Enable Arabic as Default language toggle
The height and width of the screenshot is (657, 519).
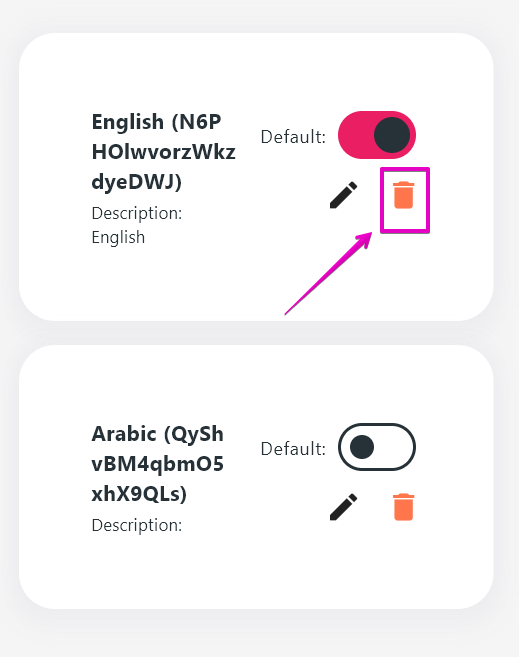[377, 447]
